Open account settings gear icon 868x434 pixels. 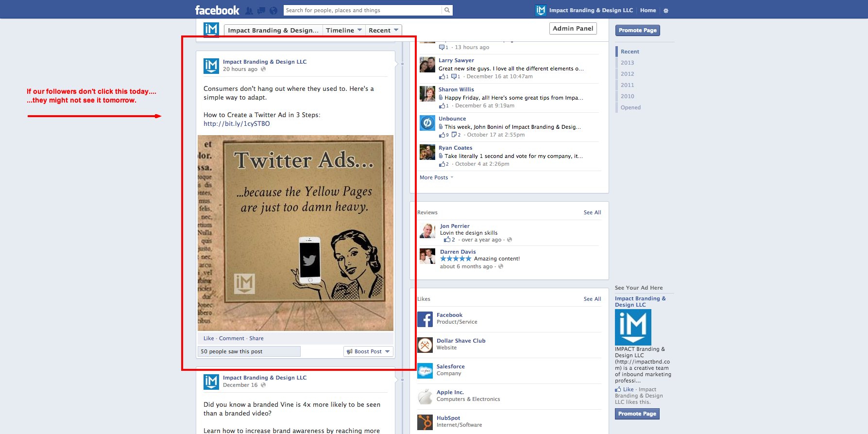coord(666,10)
